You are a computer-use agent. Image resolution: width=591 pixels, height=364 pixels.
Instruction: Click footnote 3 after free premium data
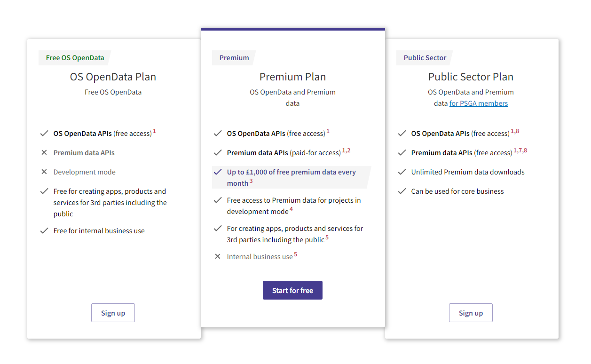pos(251,181)
